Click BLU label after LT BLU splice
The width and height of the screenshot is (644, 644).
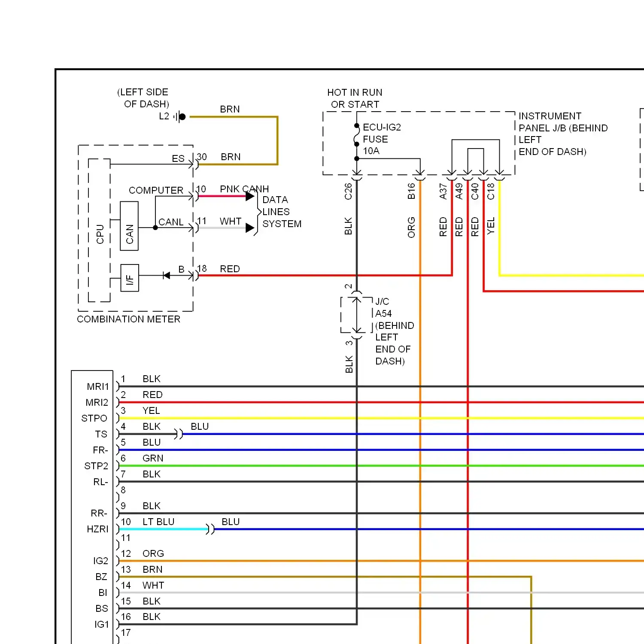[x=231, y=522]
